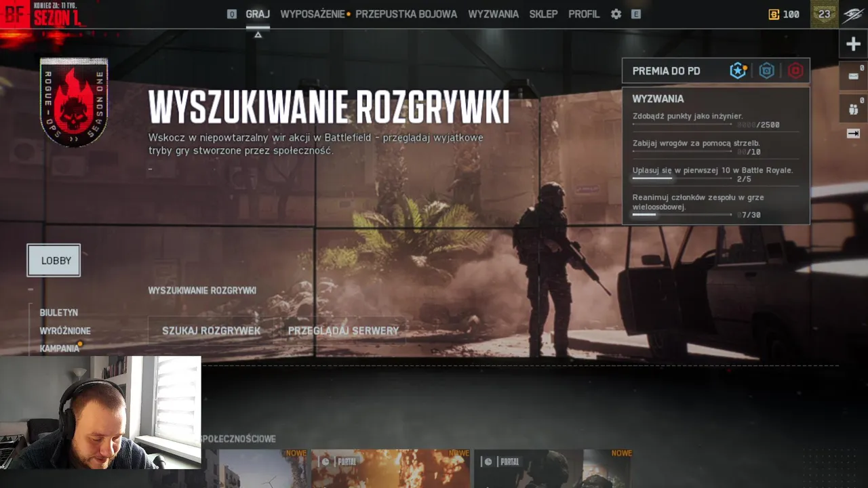
Task: Click the Battlefield currency coin icon
Action: (x=774, y=14)
